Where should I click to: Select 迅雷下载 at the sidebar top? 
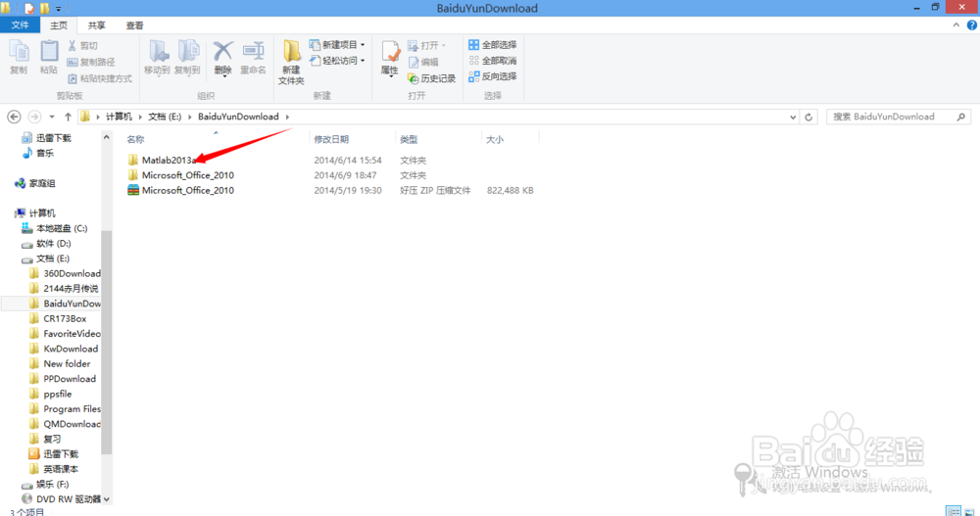pos(47,138)
